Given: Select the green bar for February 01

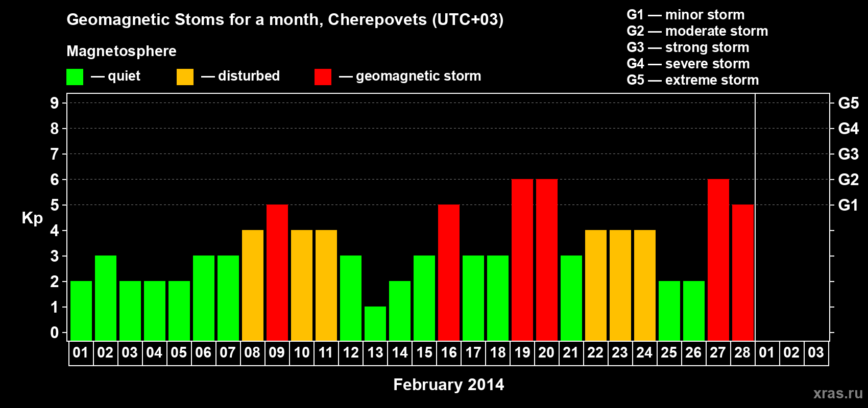Looking at the screenshot, I should (x=81, y=311).
